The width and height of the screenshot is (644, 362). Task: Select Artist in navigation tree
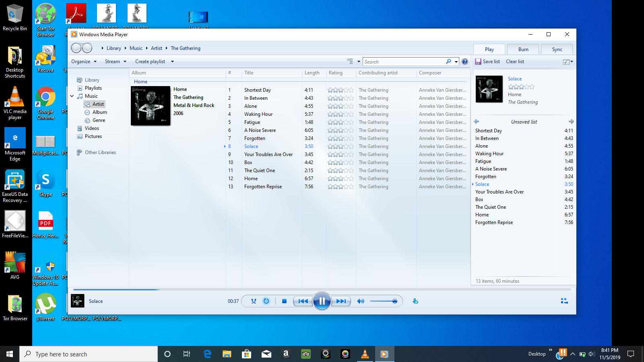tap(95, 104)
